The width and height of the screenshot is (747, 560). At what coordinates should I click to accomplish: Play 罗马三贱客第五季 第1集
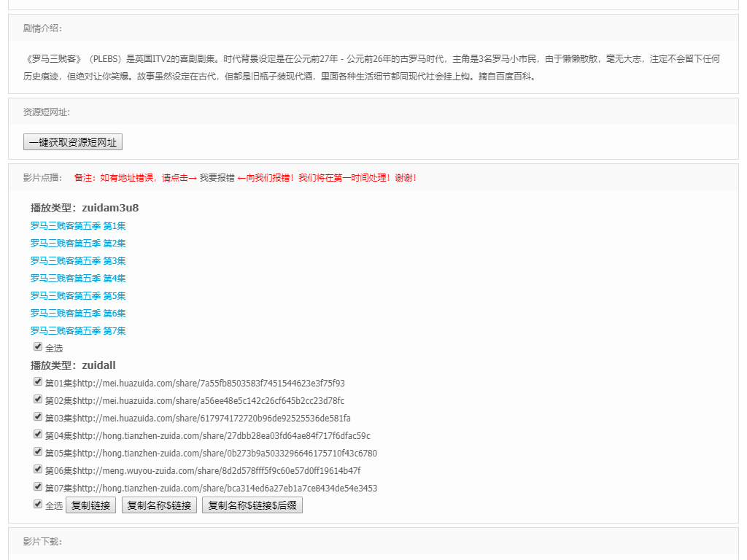pyautogui.click(x=78, y=226)
